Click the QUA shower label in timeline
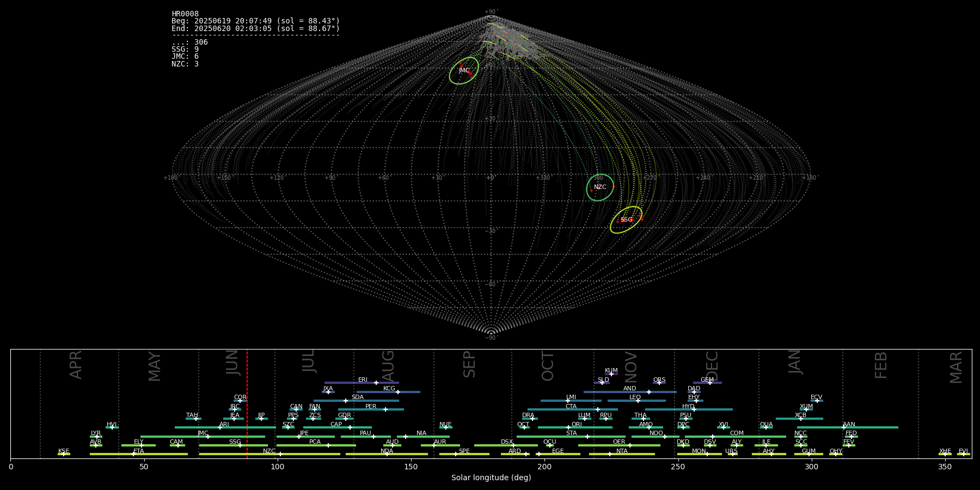This screenshot has width=980, height=490. tap(766, 425)
